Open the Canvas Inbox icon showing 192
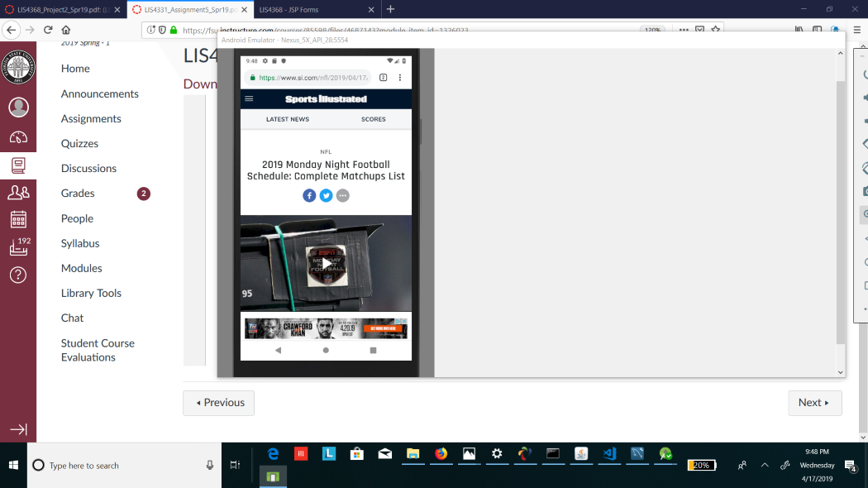The height and width of the screenshot is (488, 868). pyautogui.click(x=18, y=246)
